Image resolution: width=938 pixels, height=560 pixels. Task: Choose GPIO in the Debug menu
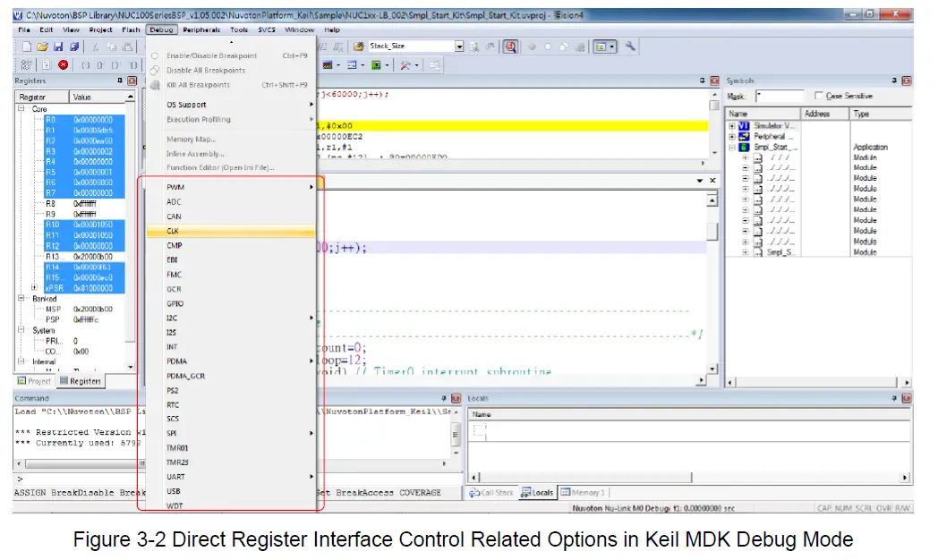tap(175, 303)
